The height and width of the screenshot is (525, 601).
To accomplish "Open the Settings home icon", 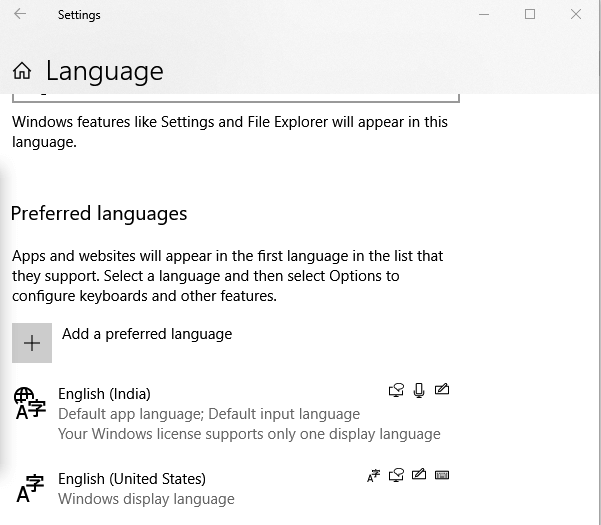I will pos(22,71).
